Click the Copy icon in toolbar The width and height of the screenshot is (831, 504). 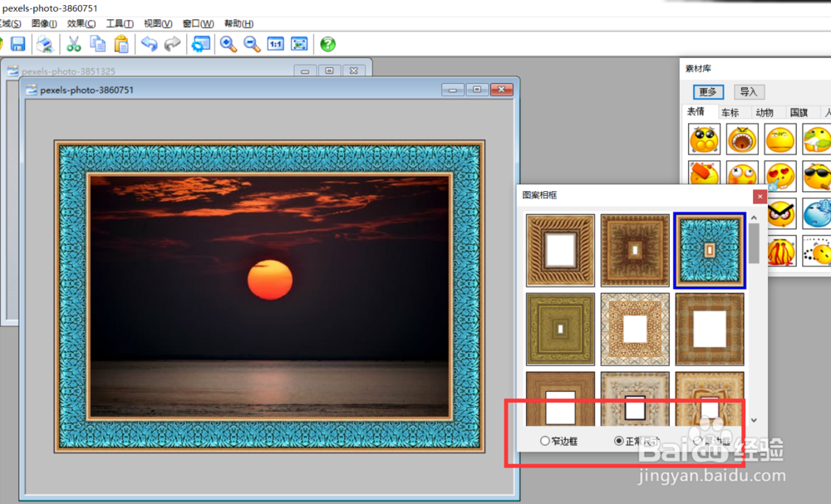pos(97,44)
